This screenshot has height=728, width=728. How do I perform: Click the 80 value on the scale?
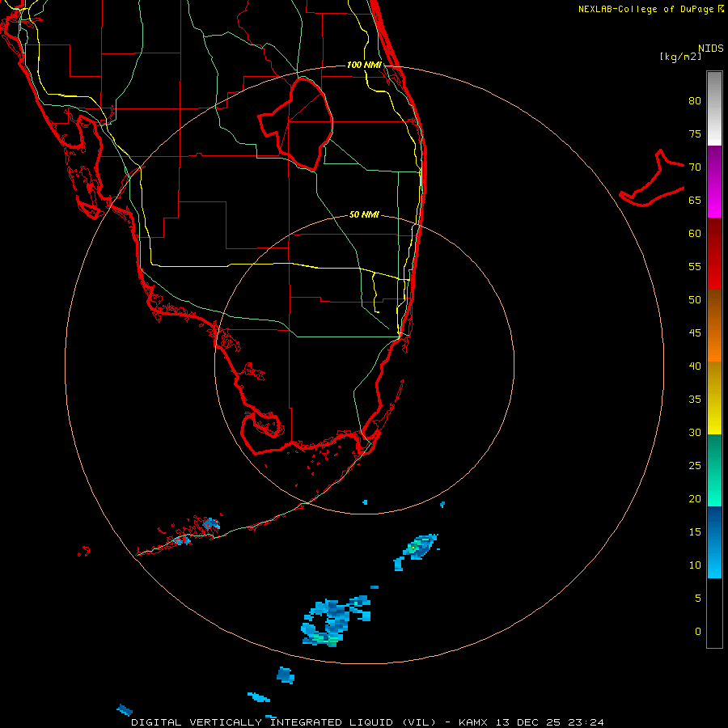[x=695, y=101]
